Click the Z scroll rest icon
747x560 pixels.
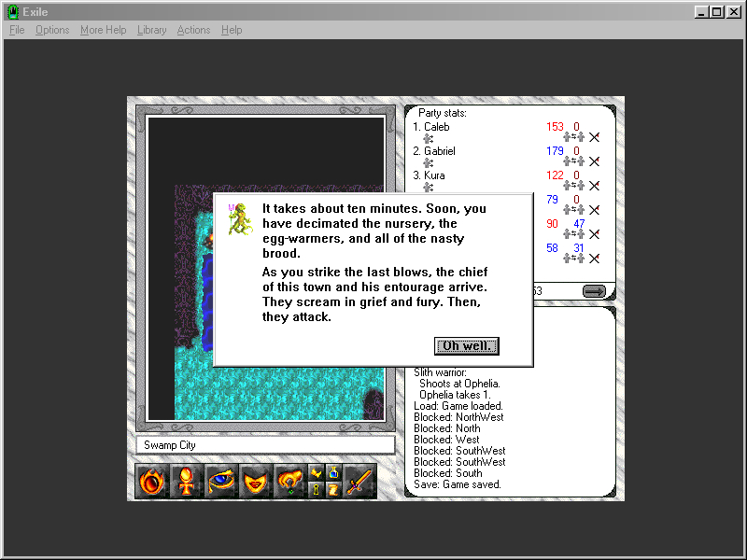coord(333,490)
